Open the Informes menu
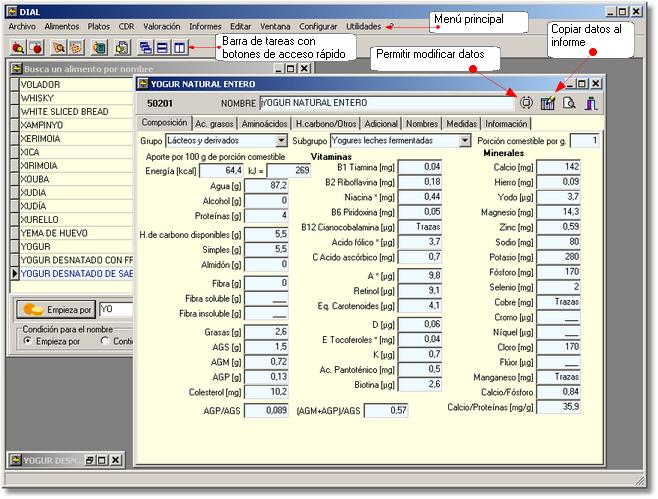This screenshot has width=658, height=499. (x=205, y=26)
